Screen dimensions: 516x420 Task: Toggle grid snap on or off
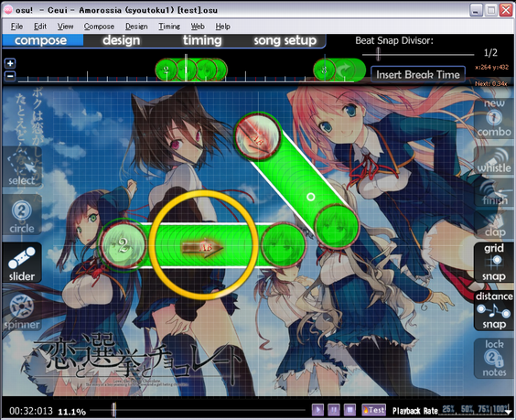(494, 262)
